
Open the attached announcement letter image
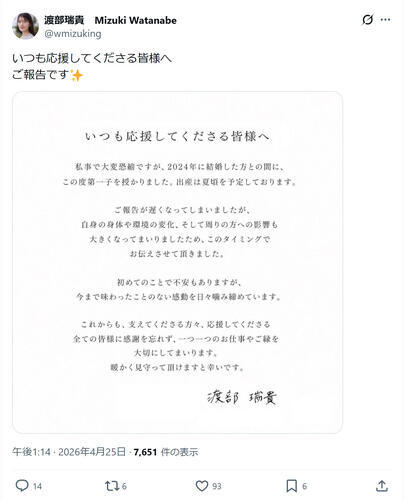177,262
